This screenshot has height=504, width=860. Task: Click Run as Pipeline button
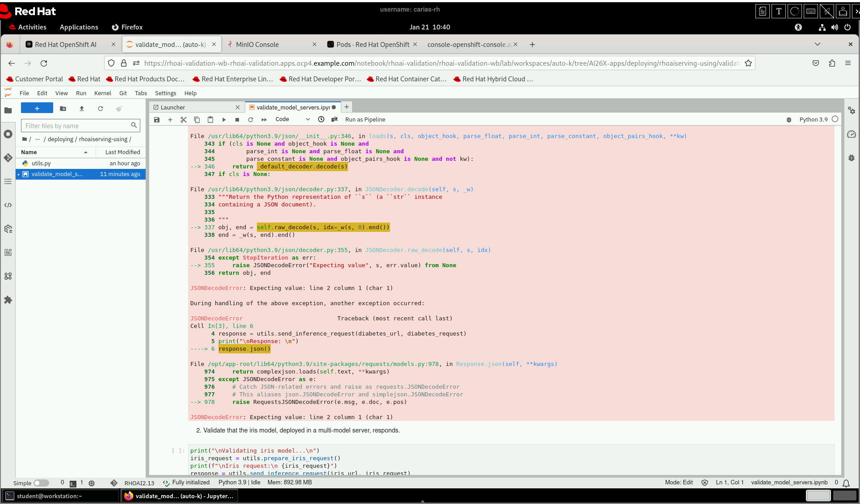[x=365, y=120]
